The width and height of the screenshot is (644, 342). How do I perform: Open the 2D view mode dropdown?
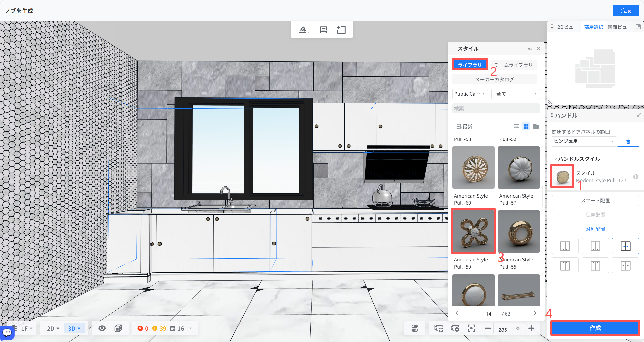53,328
